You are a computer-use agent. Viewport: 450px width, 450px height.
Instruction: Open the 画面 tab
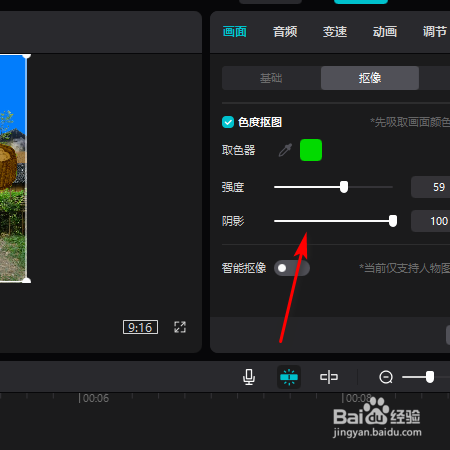click(x=235, y=32)
